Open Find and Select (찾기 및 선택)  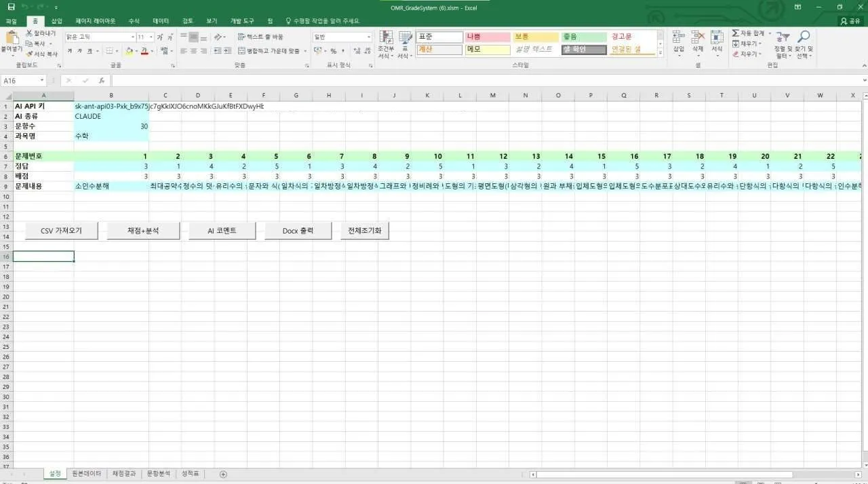803,44
